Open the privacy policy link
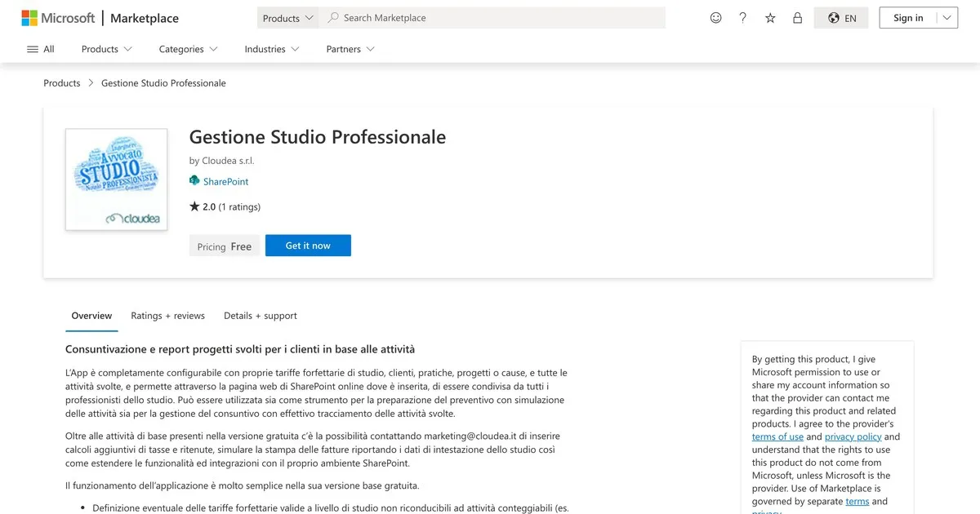 click(x=853, y=436)
